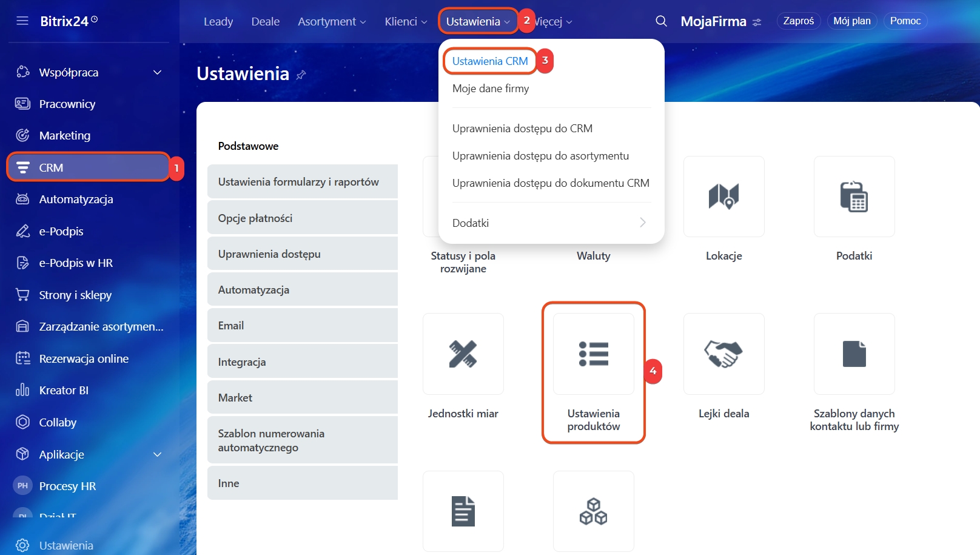Click the document-lines icon tile in bottom row

pyautogui.click(x=463, y=511)
